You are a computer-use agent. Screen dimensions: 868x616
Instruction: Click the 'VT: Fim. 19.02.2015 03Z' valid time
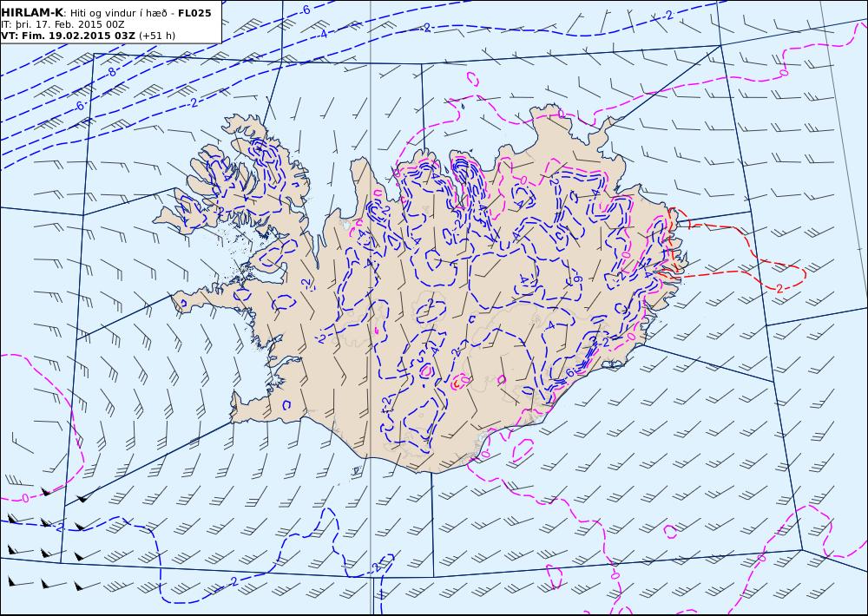coord(68,36)
